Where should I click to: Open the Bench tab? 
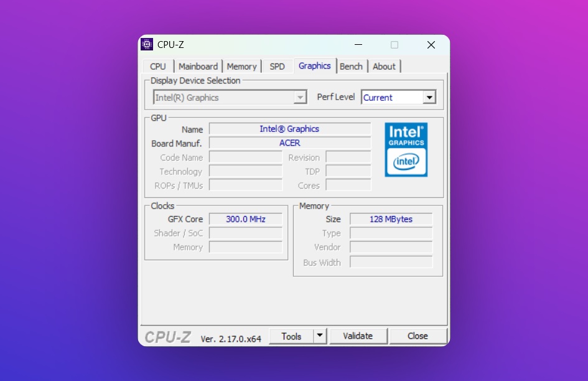(351, 67)
